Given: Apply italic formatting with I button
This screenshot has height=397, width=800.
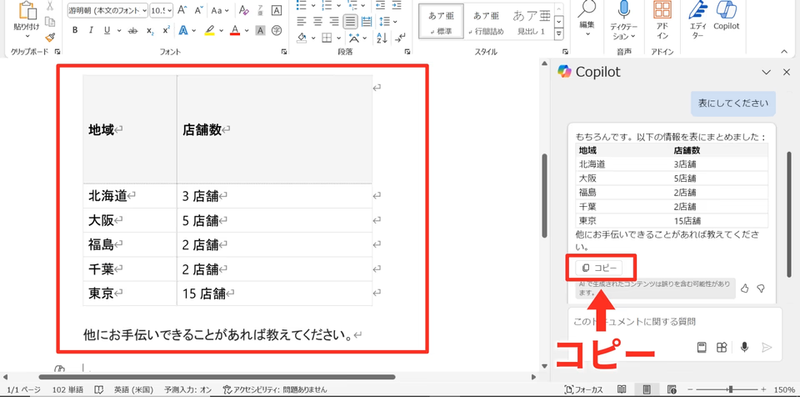Looking at the screenshot, I should [91, 30].
